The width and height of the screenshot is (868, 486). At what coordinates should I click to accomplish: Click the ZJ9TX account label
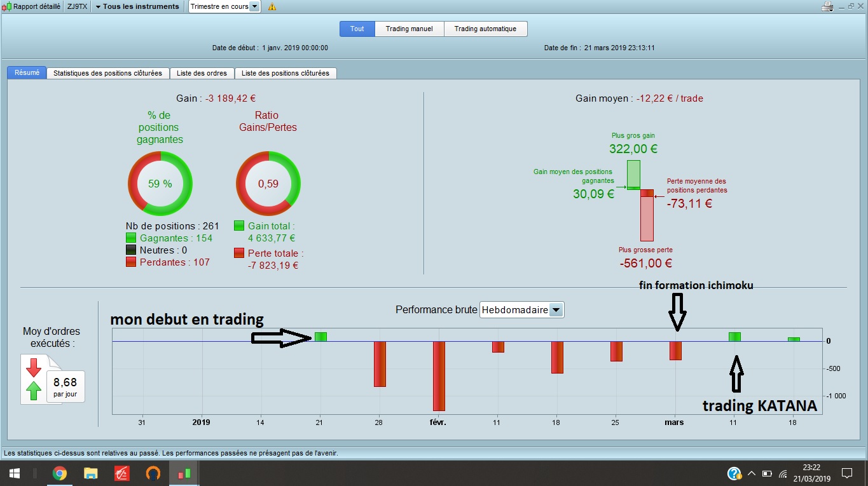[77, 6]
